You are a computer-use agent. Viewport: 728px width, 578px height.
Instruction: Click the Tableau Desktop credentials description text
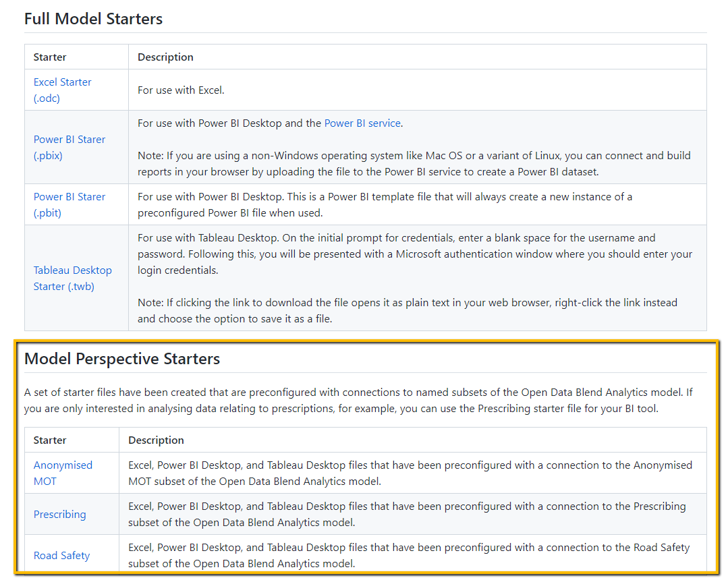tap(415, 254)
